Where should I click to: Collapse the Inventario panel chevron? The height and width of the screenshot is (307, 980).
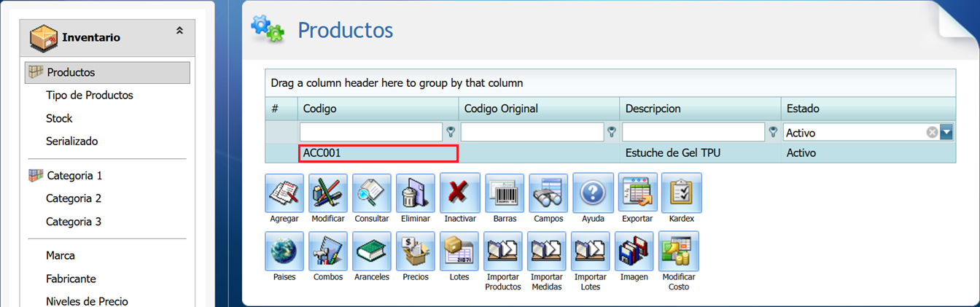[179, 31]
